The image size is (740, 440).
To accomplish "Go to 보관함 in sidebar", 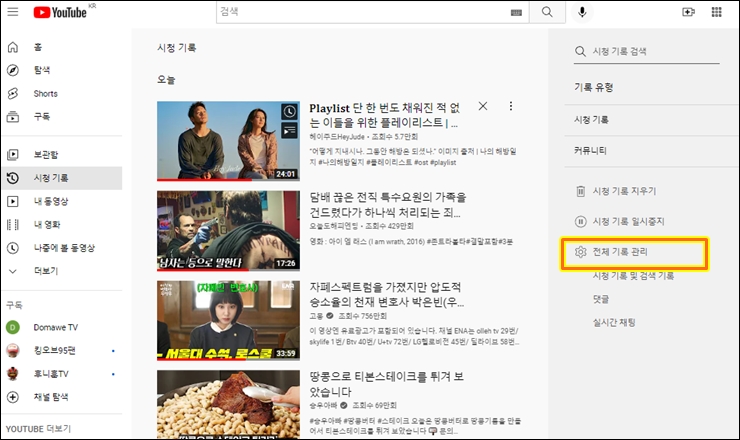I will (46, 154).
